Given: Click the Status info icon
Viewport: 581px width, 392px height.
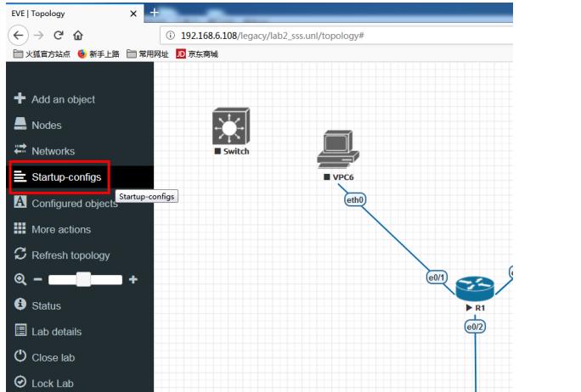Looking at the screenshot, I should (x=20, y=305).
